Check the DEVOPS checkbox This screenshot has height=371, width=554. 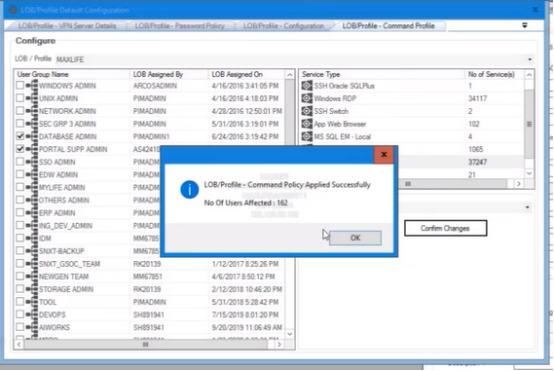tap(20, 314)
